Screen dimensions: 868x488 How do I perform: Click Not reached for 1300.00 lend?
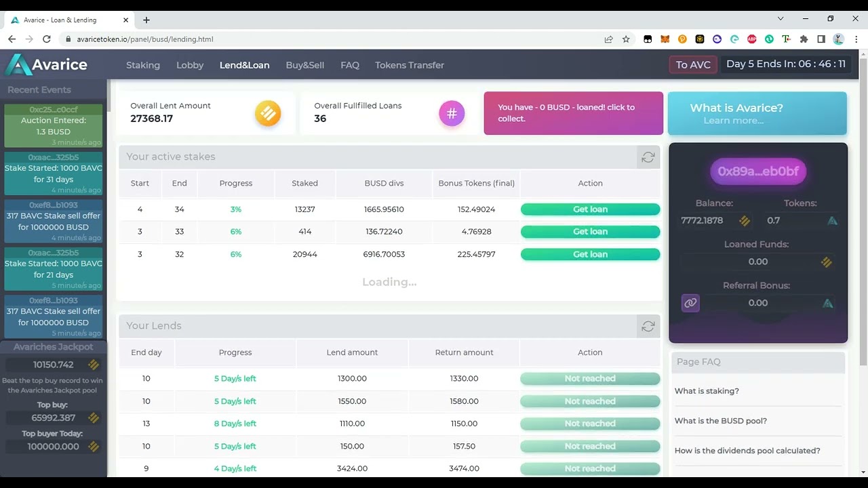(590, 379)
